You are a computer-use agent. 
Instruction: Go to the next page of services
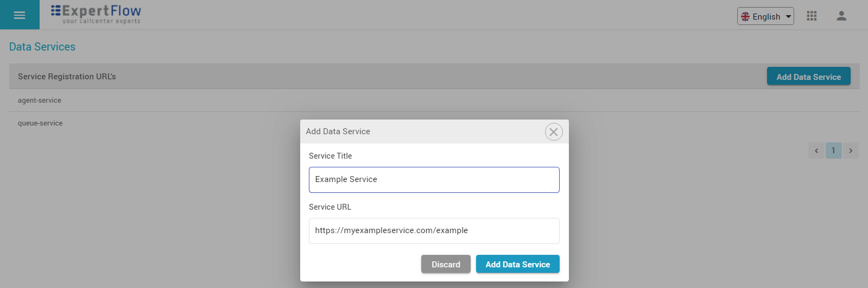click(851, 151)
